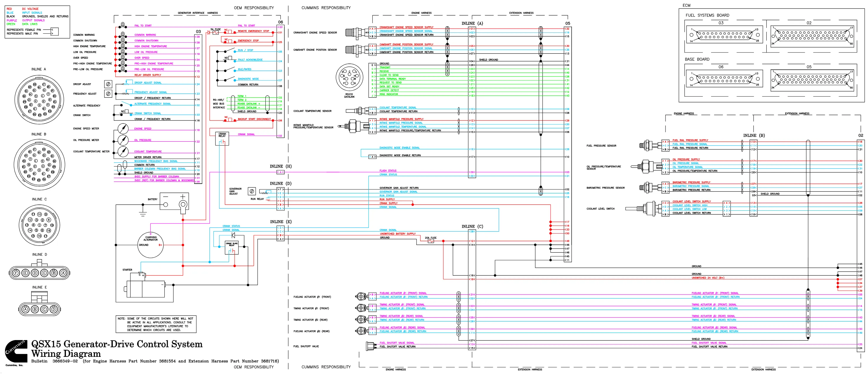Click the frequency adjust potentiometer symbol

[x=108, y=93]
